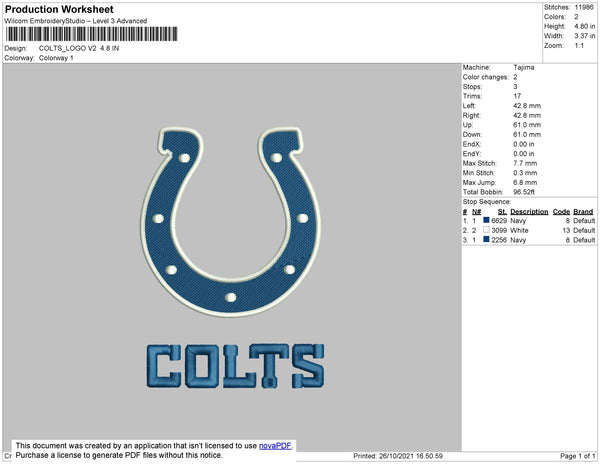Select the Left value 42.8 mm

(527, 106)
